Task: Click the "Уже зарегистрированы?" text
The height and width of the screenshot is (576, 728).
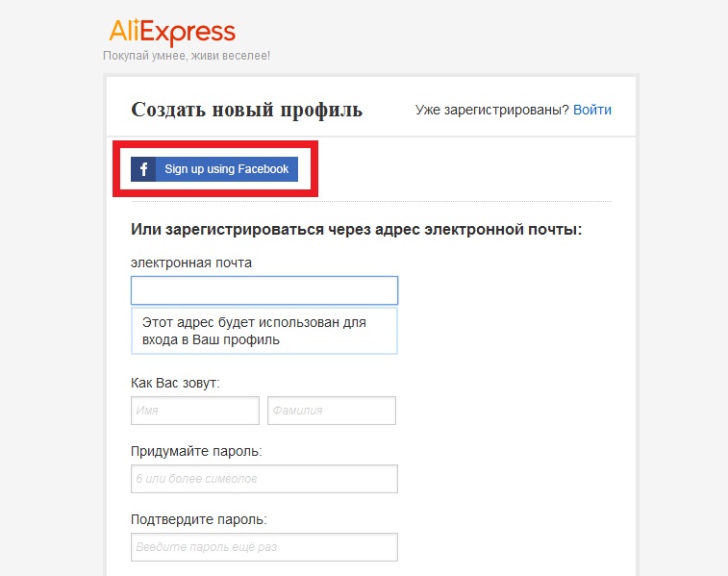Action: tap(491, 110)
